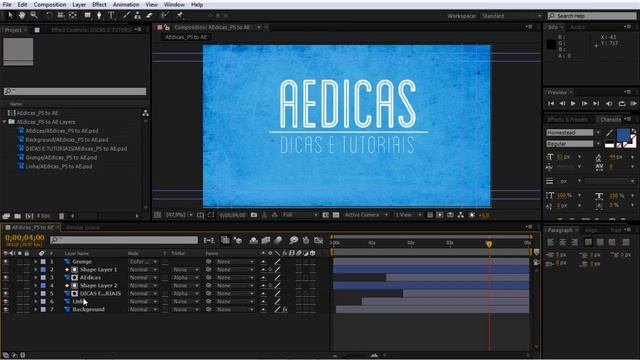Hide the Grunge layer eye toggle
The height and width of the screenshot is (360, 640).
coord(6,262)
